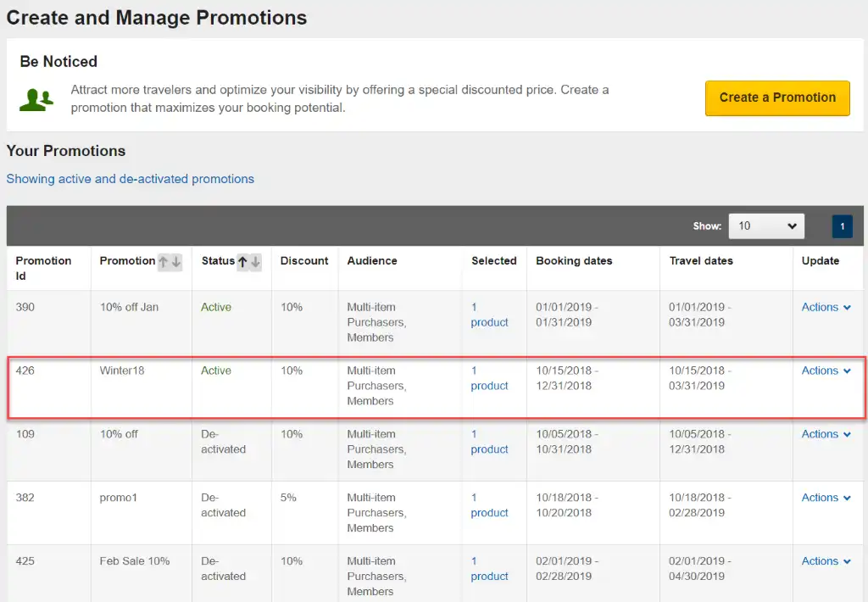View selected product for Winter18
The width and height of the screenshot is (868, 602).
(x=489, y=379)
